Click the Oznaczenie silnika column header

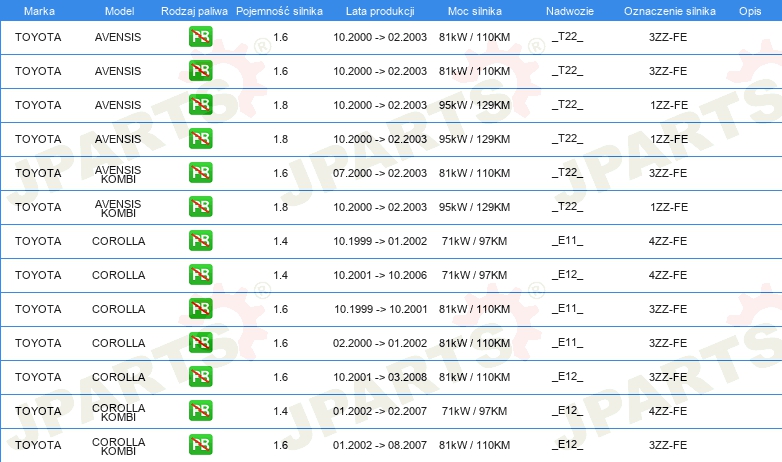(670, 11)
